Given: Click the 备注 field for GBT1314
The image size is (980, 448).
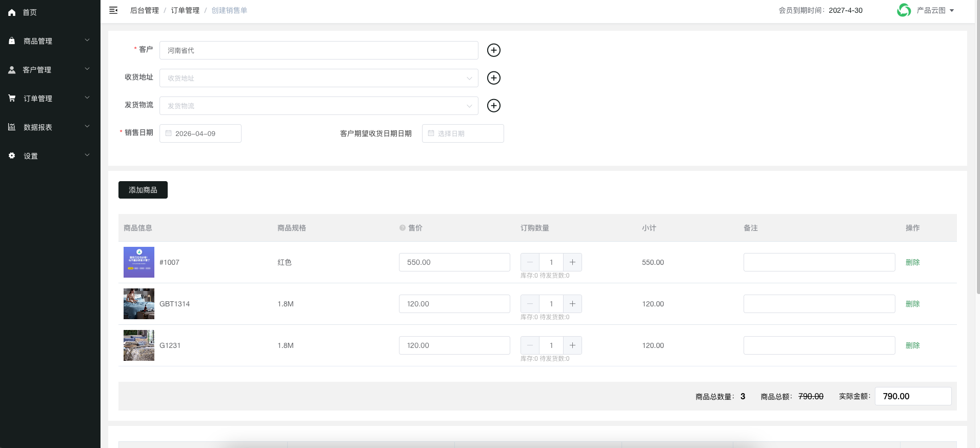Looking at the screenshot, I should click(819, 304).
